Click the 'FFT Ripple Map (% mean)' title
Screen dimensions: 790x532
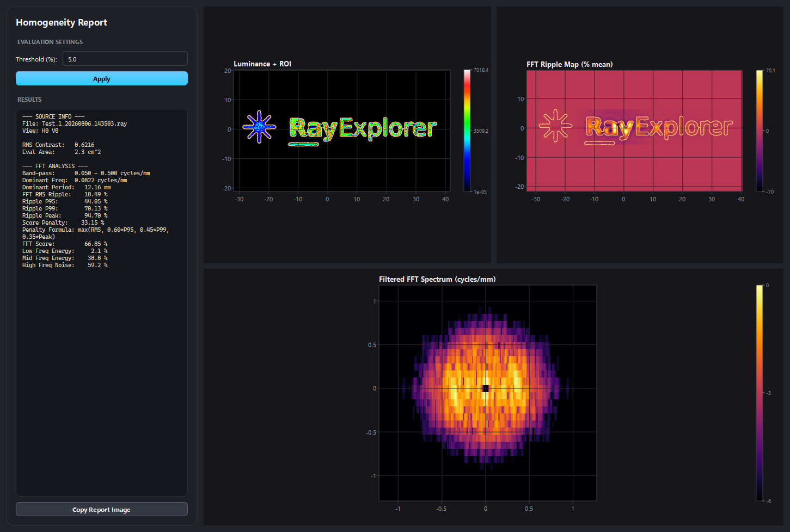coord(569,64)
